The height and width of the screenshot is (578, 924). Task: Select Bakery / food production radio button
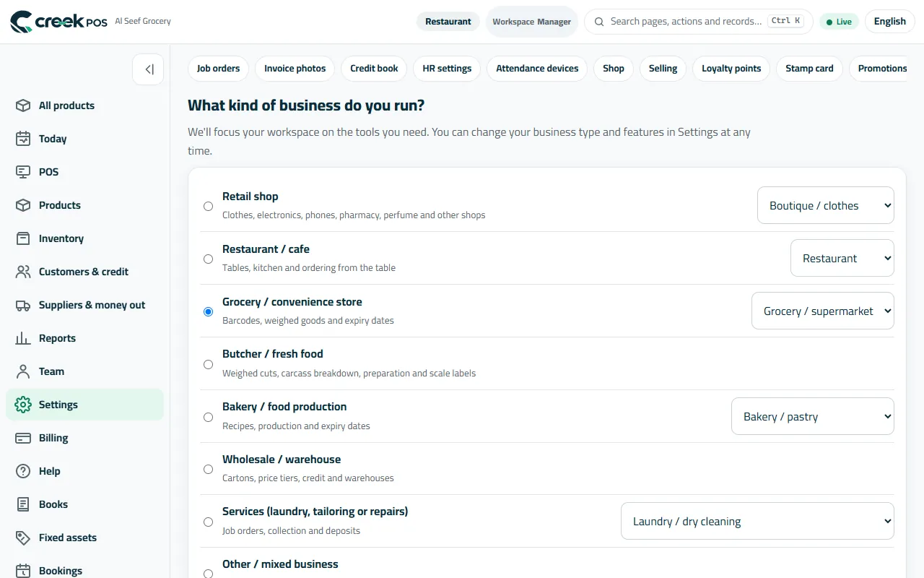208,417
